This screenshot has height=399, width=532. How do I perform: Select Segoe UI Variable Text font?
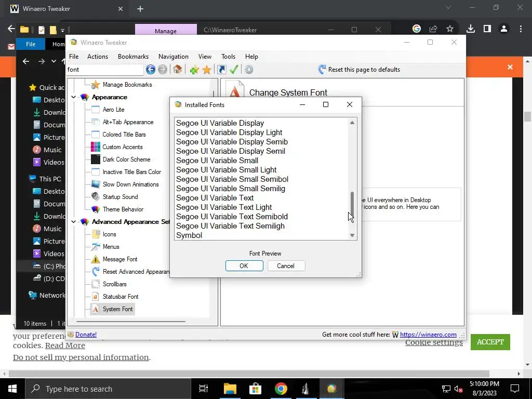[x=215, y=198]
